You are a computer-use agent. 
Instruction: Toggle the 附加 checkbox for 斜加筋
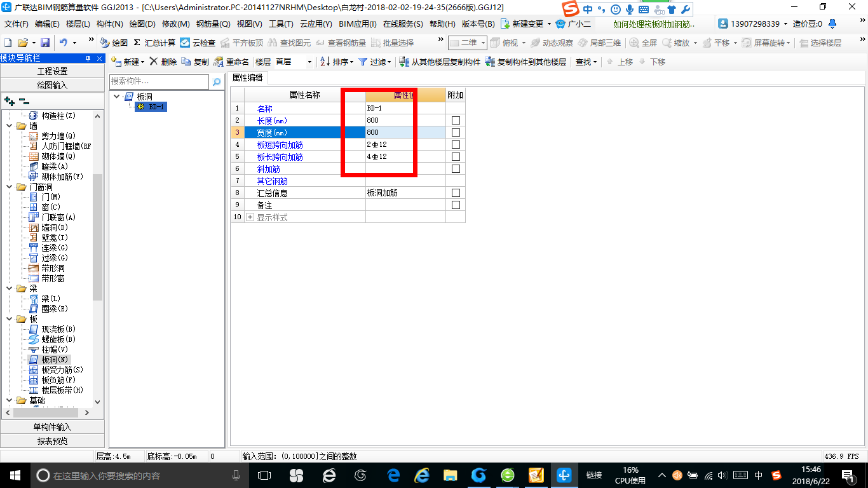pyautogui.click(x=456, y=168)
